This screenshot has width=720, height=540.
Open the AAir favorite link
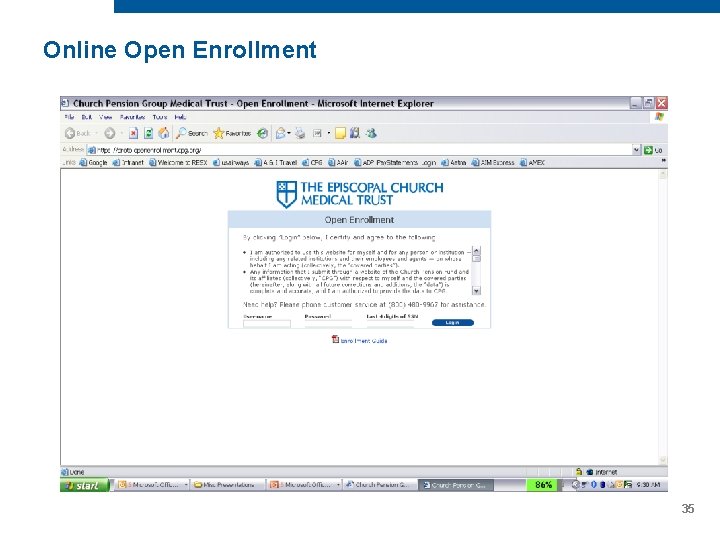(x=338, y=163)
